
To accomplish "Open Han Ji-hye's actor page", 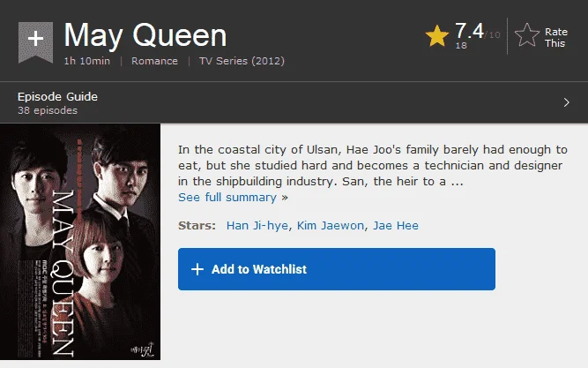I will (x=257, y=225).
